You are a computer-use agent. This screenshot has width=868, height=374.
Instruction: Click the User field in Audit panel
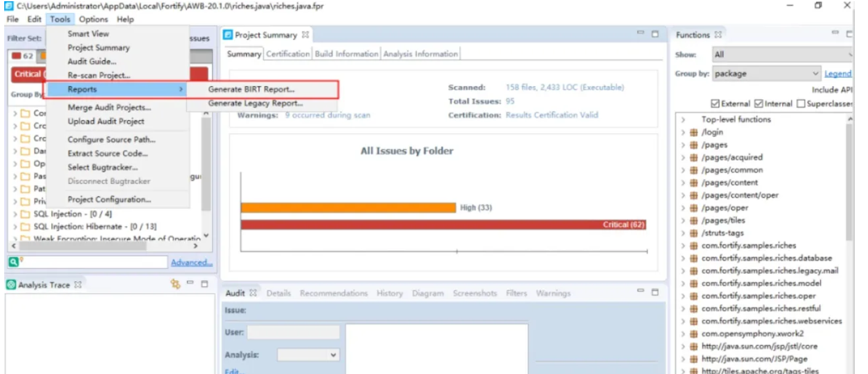(x=293, y=332)
